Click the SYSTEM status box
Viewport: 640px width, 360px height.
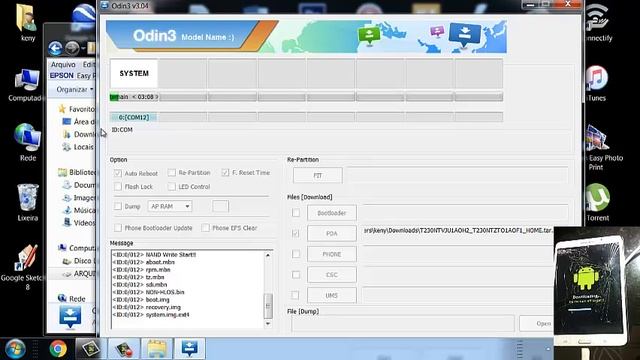click(x=134, y=73)
